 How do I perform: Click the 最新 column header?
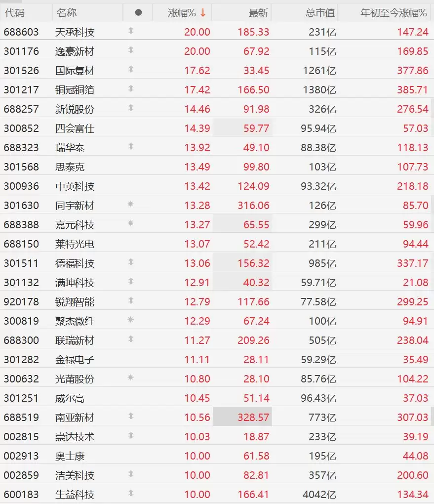[258, 13]
